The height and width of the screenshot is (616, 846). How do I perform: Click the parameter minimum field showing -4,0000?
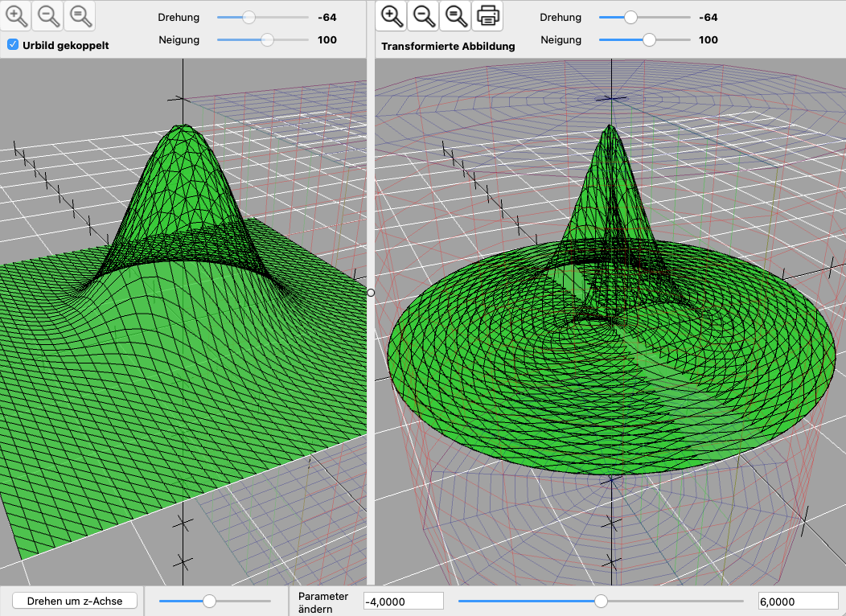coord(404,602)
